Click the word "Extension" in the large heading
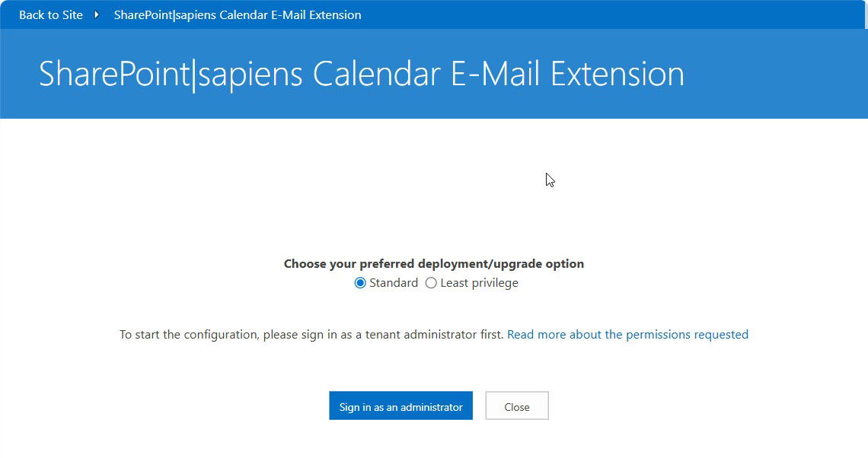 617,74
